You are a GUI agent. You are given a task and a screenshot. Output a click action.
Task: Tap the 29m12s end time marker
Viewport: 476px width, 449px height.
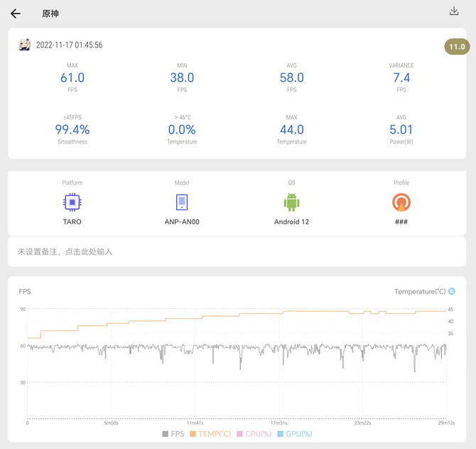click(x=446, y=423)
